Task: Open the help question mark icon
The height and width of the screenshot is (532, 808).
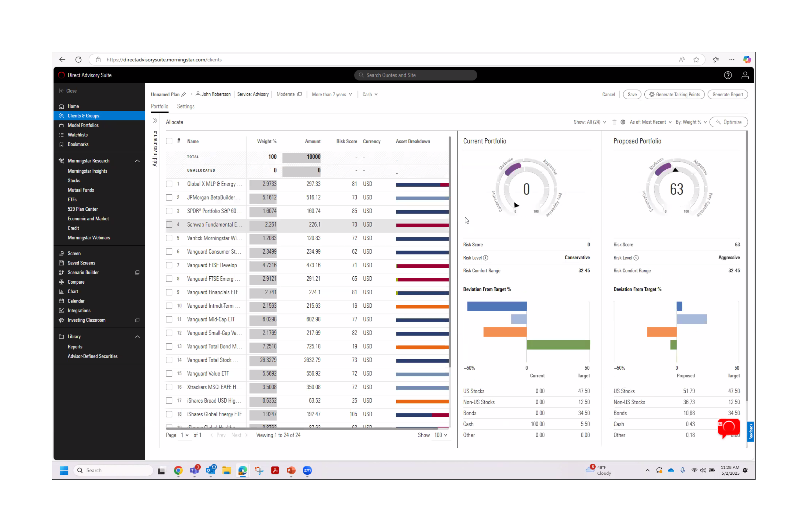Action: point(728,75)
